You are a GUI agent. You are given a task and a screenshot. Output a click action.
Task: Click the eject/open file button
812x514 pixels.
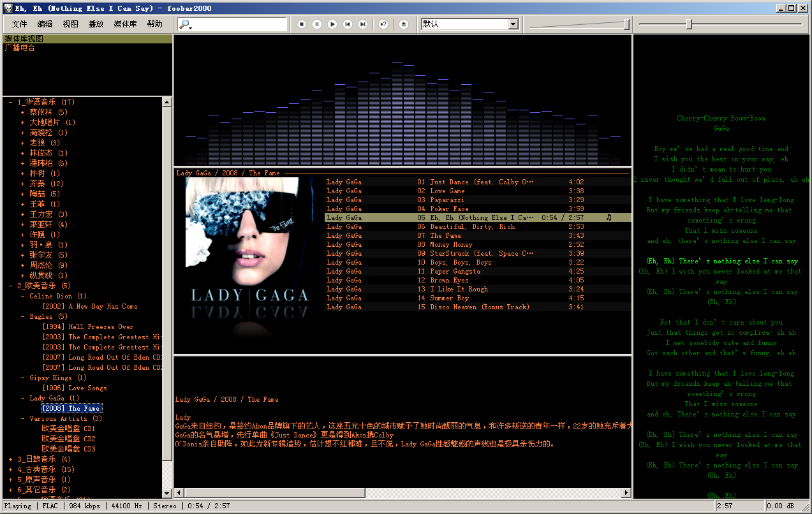coord(404,24)
